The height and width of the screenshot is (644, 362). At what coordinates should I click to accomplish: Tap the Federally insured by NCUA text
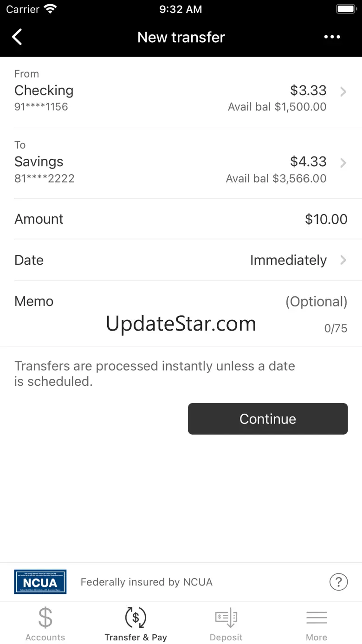pyautogui.click(x=147, y=582)
